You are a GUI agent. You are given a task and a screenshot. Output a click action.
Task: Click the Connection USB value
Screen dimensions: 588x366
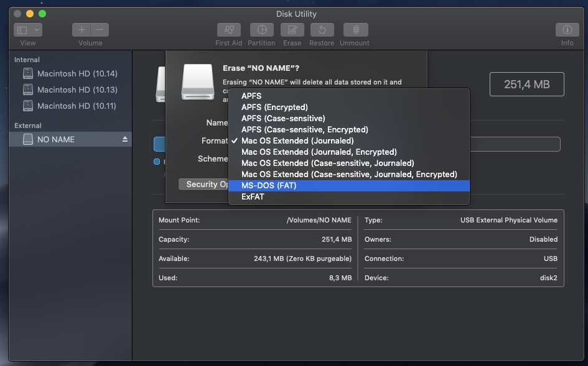point(551,258)
